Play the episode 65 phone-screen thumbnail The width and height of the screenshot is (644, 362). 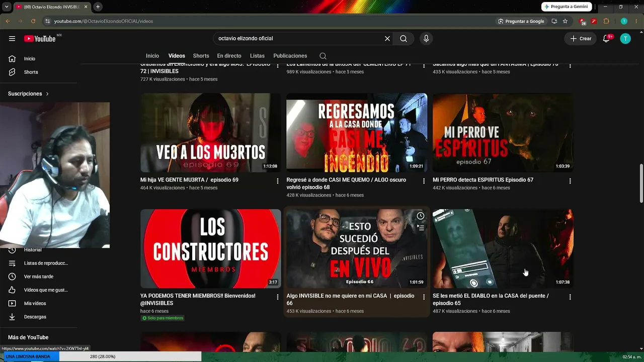(503, 249)
